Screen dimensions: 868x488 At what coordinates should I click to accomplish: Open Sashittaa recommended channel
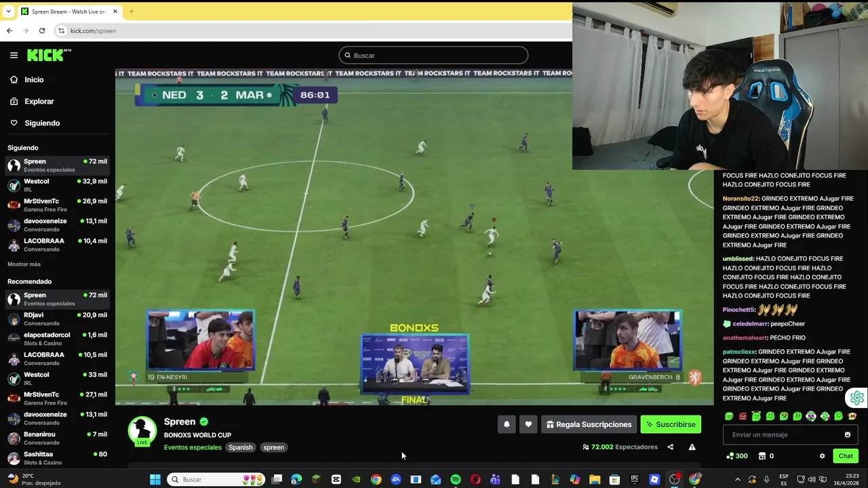(x=57, y=457)
